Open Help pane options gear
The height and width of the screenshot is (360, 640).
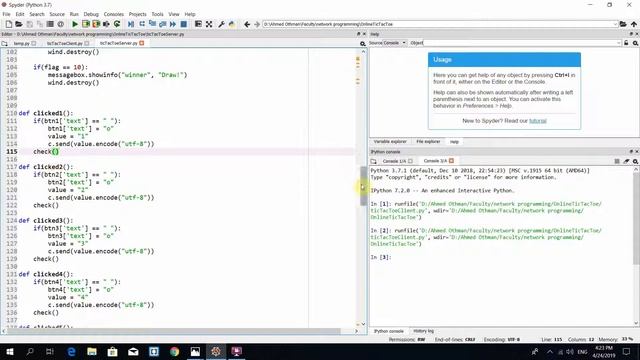tap(636, 43)
